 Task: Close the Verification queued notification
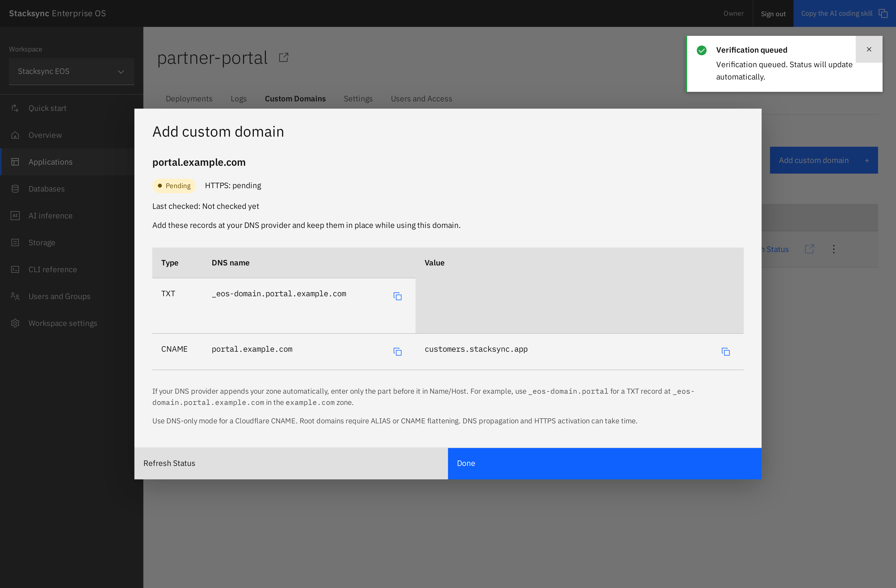coord(869,49)
